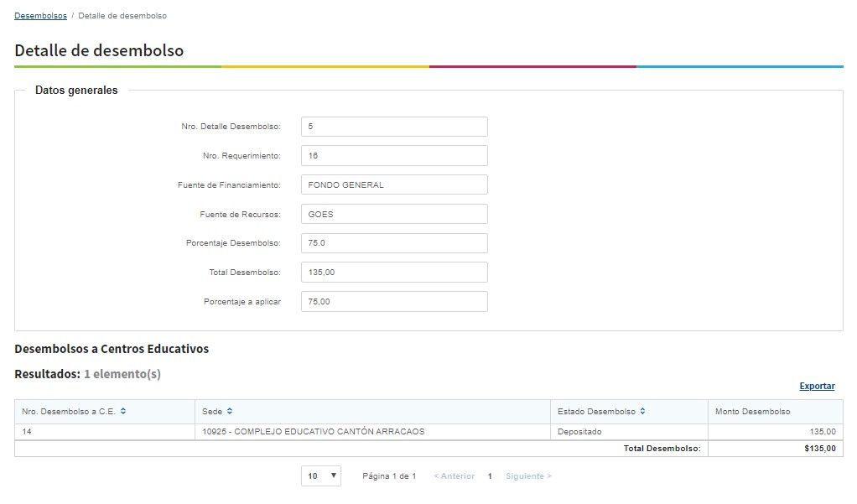Image resolution: width=857 pixels, height=504 pixels.
Task: Click the Fuente de Recursos field with GOES
Action: tap(394, 214)
